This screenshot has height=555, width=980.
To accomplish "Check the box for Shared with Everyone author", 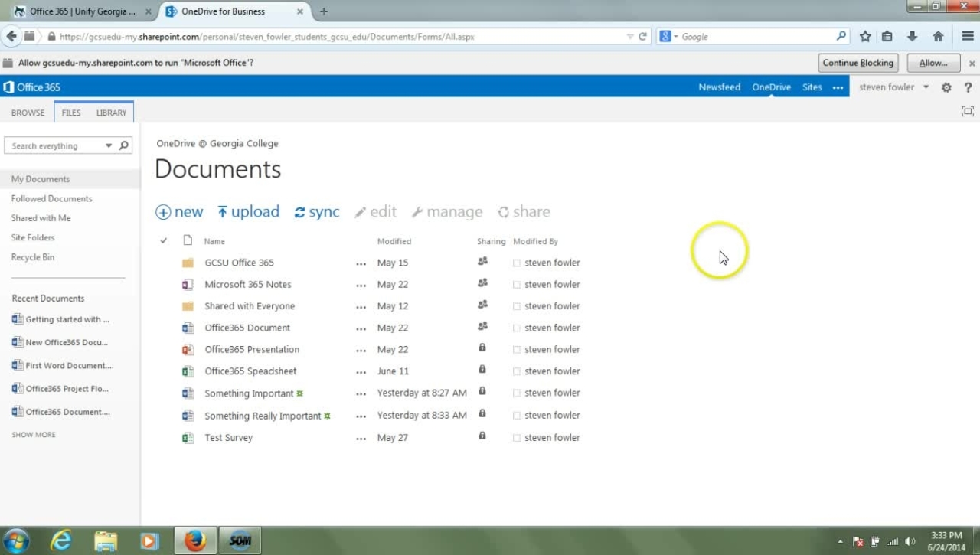I will point(517,306).
